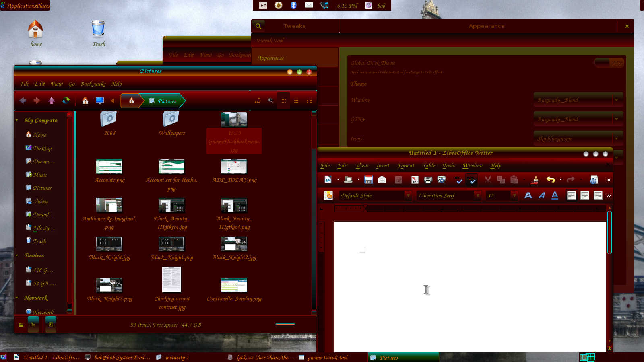Undo last action in Writer

coord(551,180)
